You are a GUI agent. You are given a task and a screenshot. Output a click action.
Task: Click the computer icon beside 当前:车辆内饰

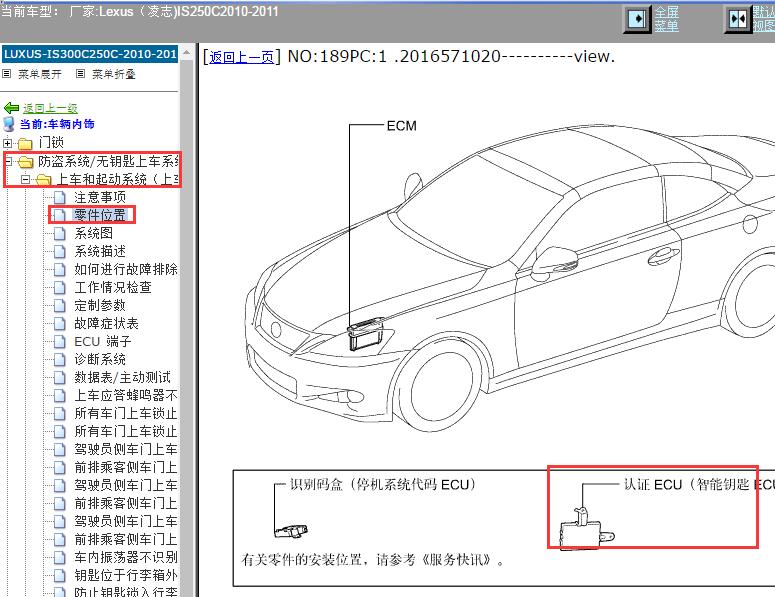click(9, 124)
